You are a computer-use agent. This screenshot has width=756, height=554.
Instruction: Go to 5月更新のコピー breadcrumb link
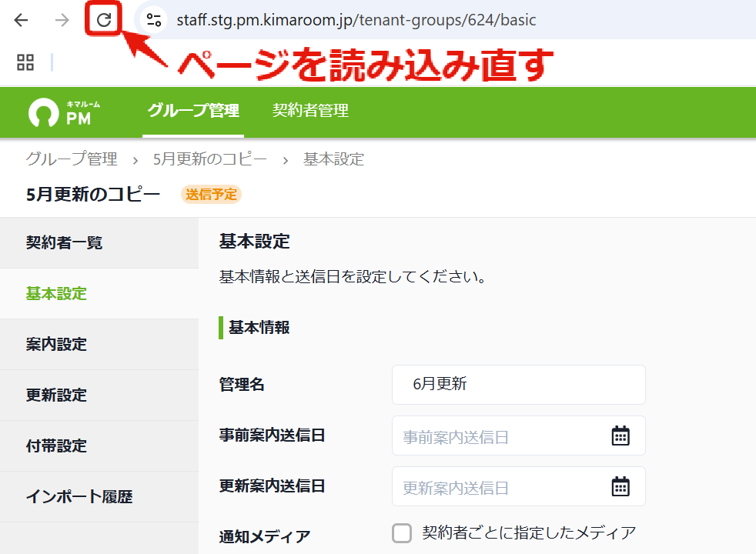click(209, 159)
